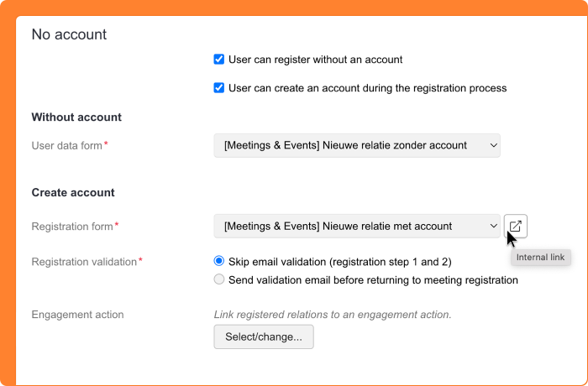Click the "Create account" section heading
588x386 pixels.
click(73, 192)
